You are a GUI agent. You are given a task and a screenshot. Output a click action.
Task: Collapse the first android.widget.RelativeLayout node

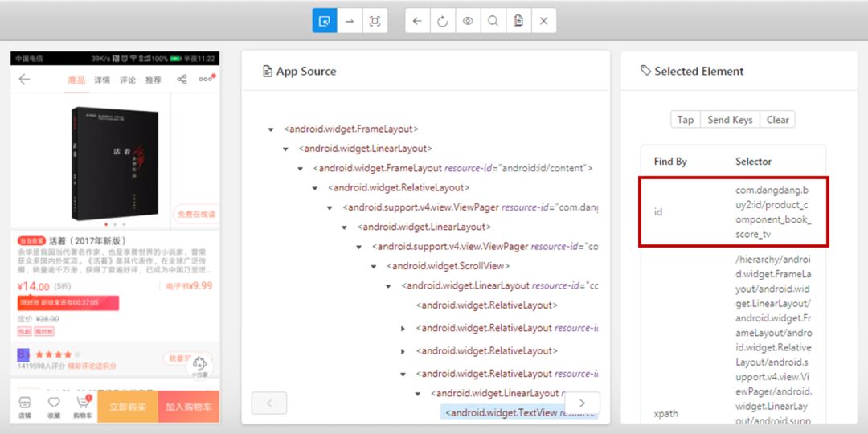pyautogui.click(x=314, y=188)
